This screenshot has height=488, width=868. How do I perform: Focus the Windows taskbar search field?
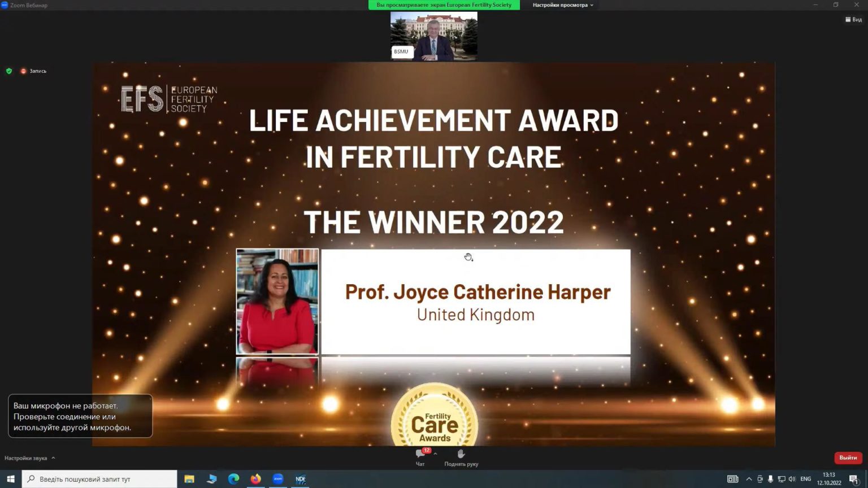pyautogui.click(x=99, y=479)
